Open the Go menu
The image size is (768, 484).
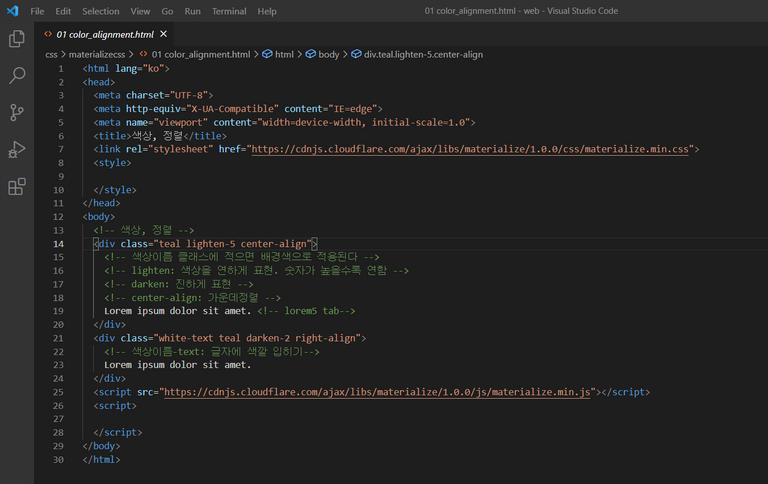coord(167,11)
